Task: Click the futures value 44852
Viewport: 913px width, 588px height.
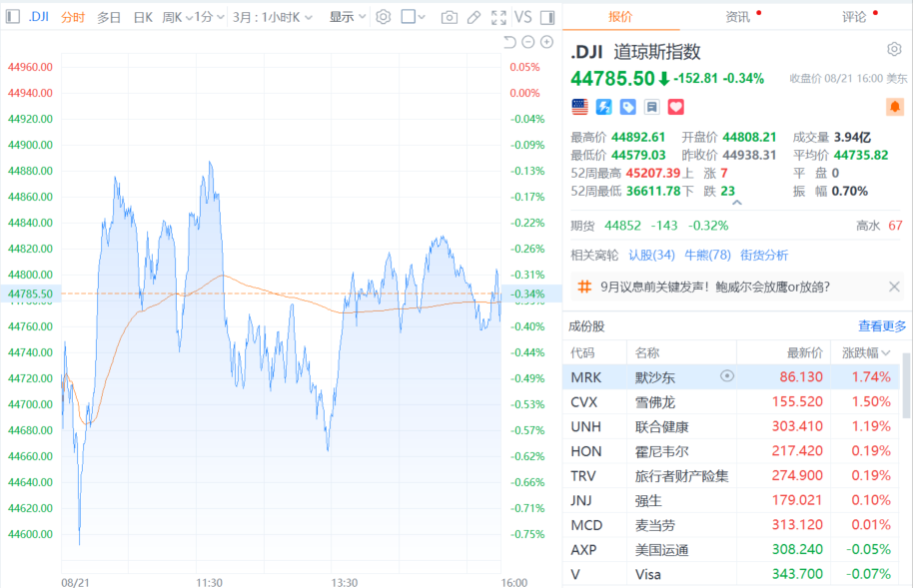Action: point(622,226)
